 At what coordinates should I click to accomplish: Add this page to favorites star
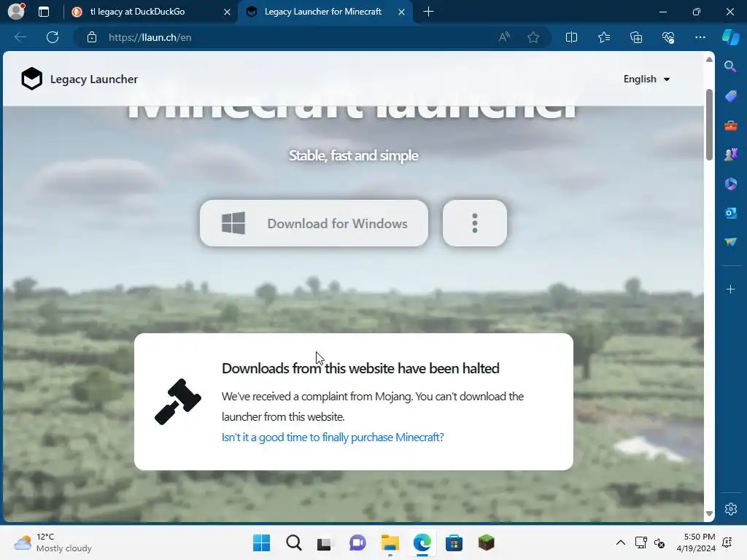pyautogui.click(x=533, y=37)
